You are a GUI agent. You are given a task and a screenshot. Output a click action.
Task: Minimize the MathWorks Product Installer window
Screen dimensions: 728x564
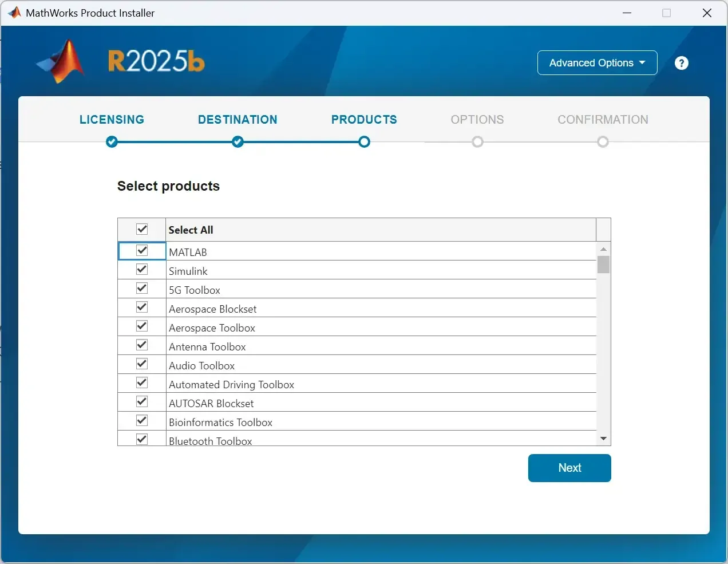(627, 13)
